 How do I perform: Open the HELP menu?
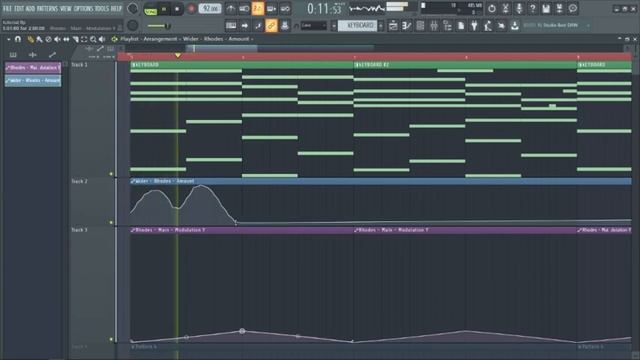pos(117,8)
